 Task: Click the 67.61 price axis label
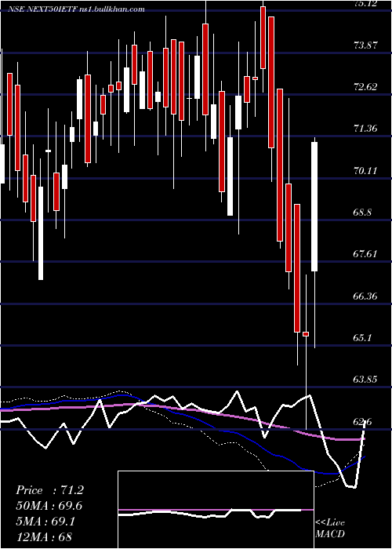(x=365, y=254)
